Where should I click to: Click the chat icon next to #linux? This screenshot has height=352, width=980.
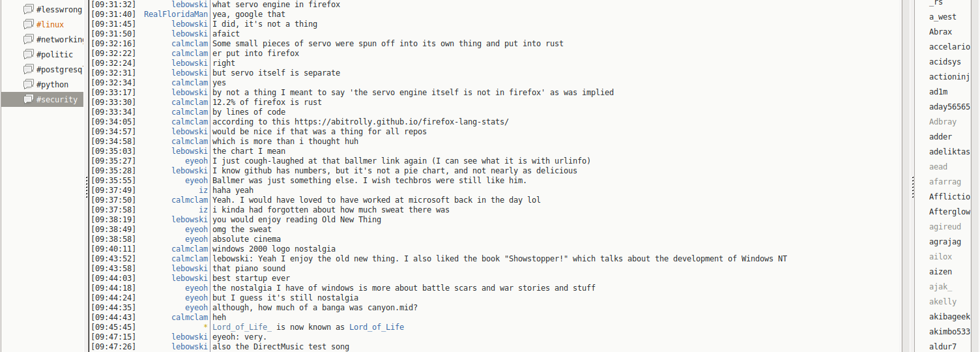point(28,25)
